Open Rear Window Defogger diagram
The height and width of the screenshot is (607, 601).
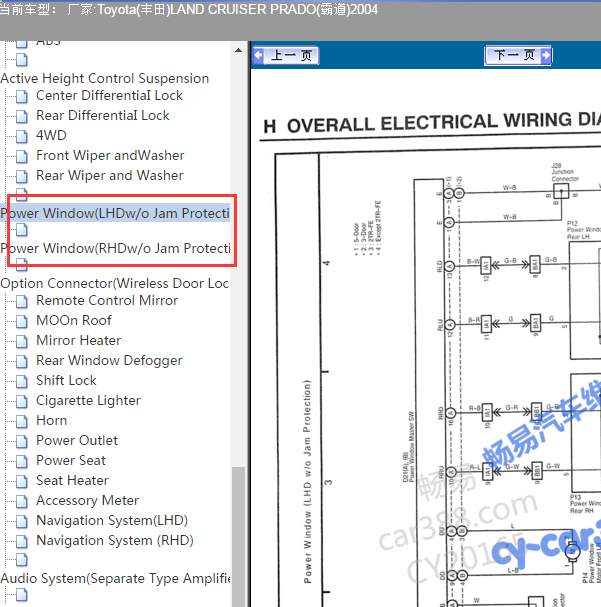pos(109,360)
